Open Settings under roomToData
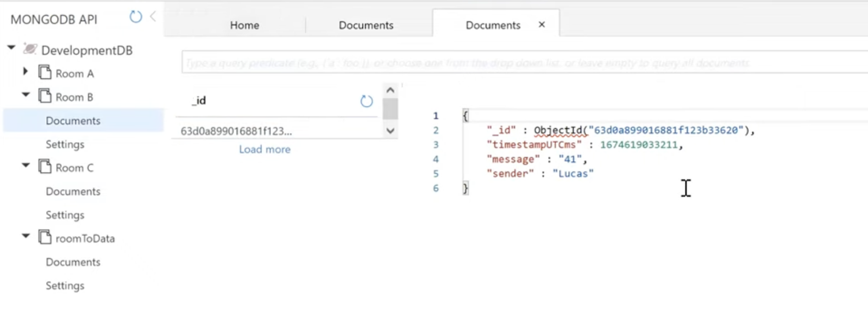The height and width of the screenshot is (318, 868). pyautogui.click(x=65, y=285)
